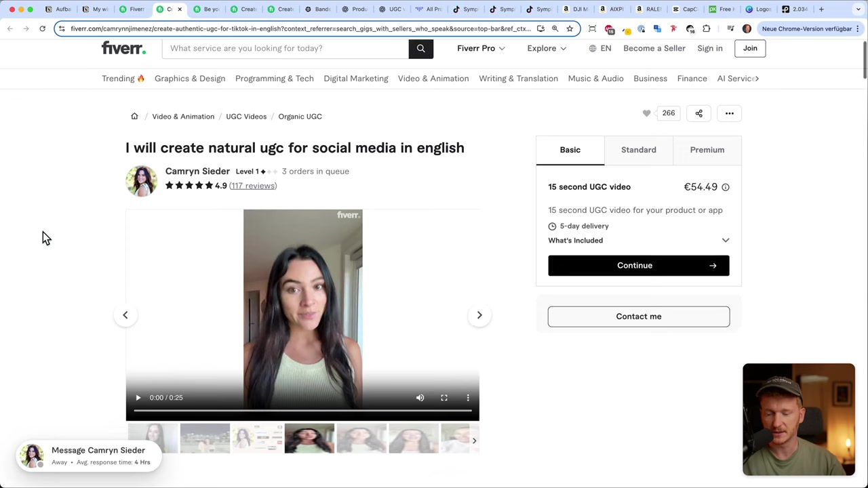This screenshot has width=868, height=488.
Task: Open Writing & Translation category
Action: point(519,79)
